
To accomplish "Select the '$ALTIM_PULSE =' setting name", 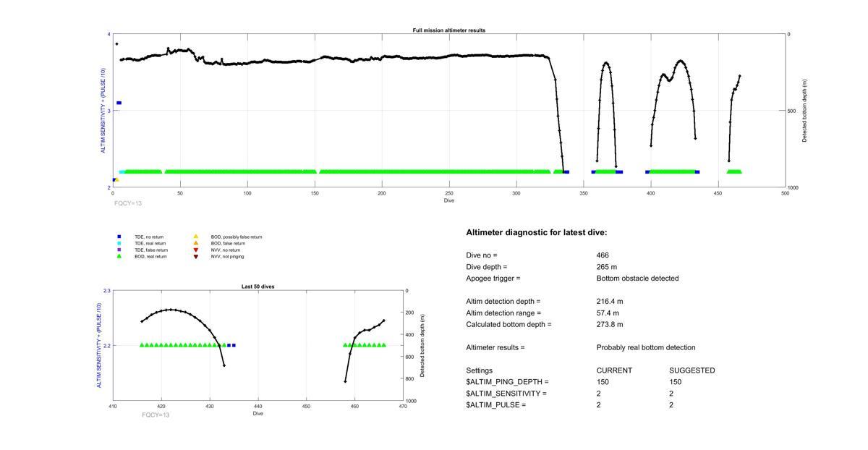I will click(x=495, y=405).
